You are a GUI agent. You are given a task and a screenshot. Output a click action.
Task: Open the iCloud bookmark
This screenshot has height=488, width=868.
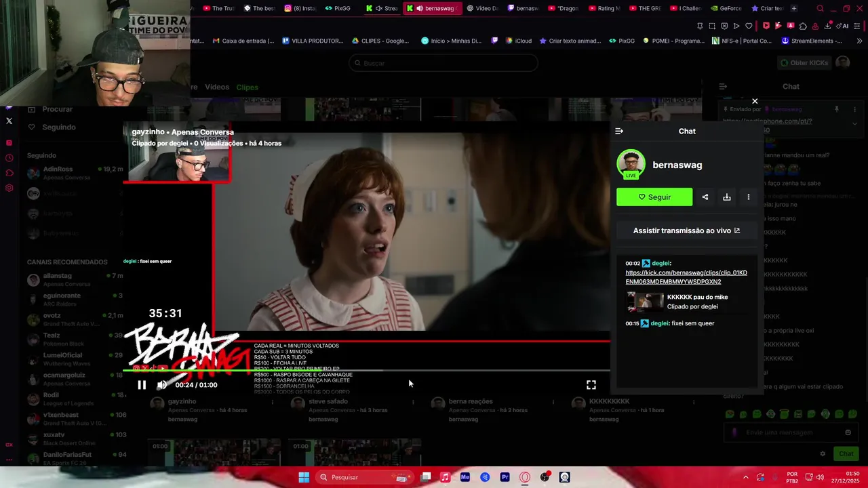point(519,41)
